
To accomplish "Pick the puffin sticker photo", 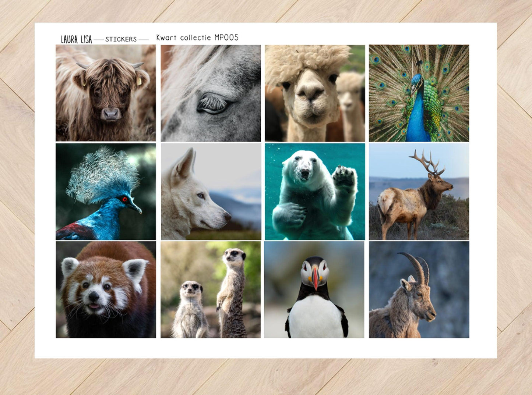I will point(314,290).
